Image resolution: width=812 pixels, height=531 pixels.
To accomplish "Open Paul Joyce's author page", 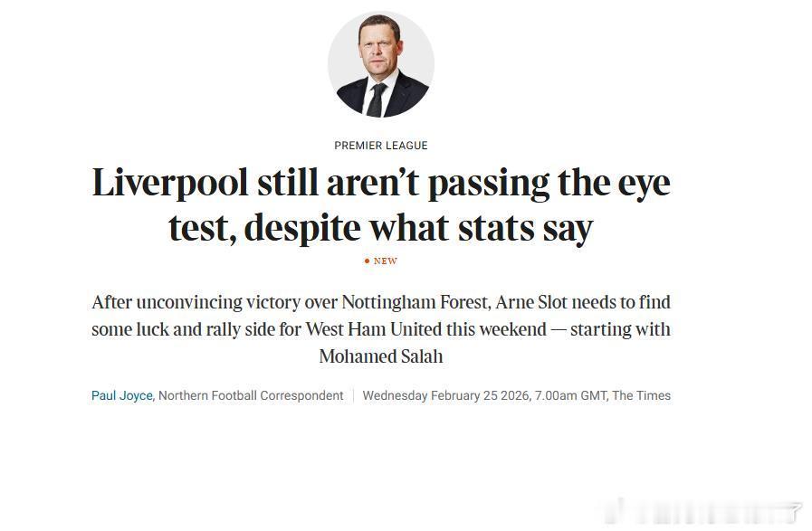I will (122, 395).
